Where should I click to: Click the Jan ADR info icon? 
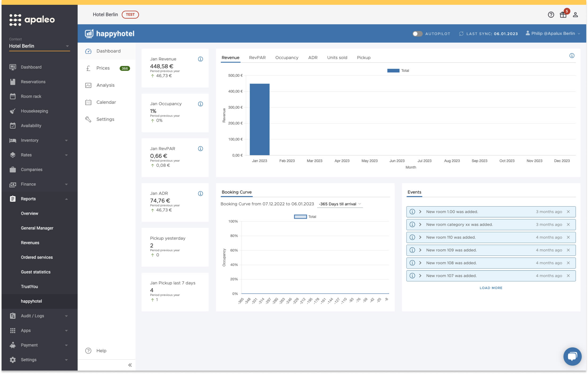pos(200,194)
